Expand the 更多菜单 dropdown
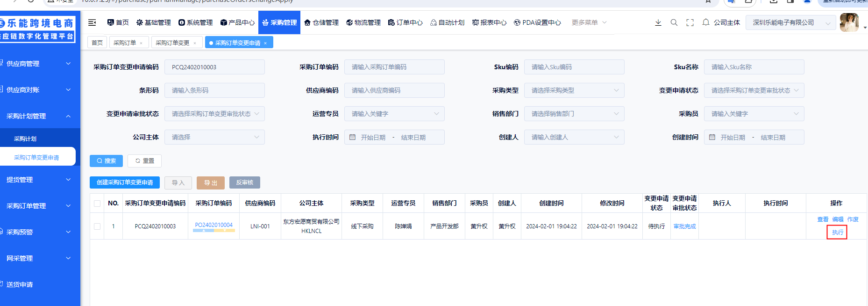868x306 pixels. point(589,22)
